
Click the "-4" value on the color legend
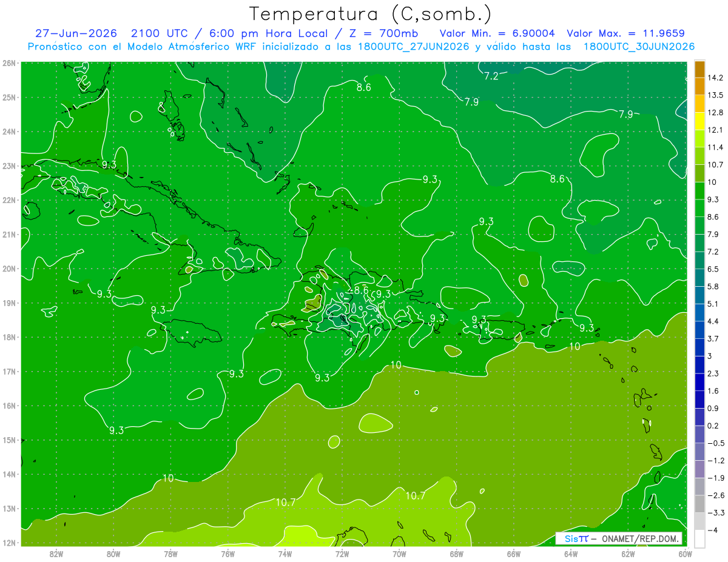coord(713,530)
